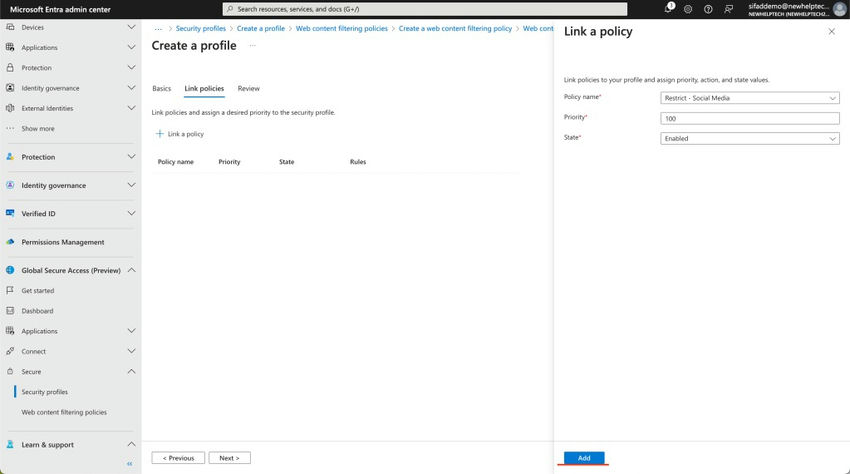Open the ellipsis beside Create a profile title
Screen dimensions: 850x474
253,46
